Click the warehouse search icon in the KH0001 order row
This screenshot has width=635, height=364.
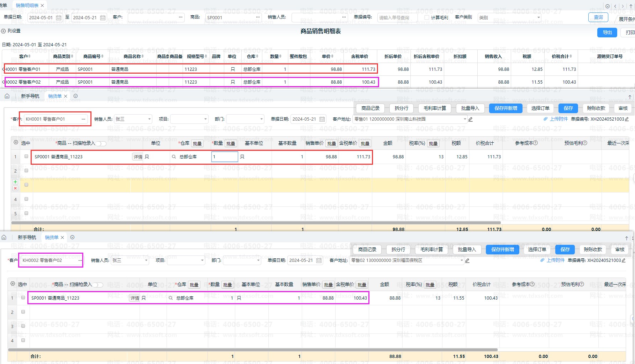click(x=174, y=157)
